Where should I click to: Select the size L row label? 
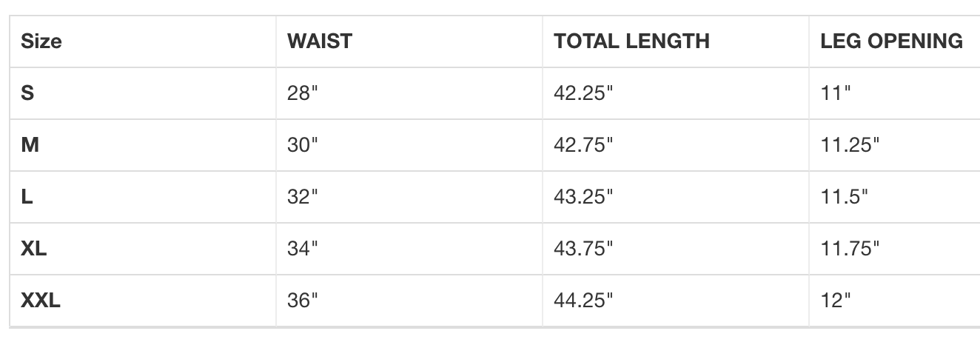point(27,197)
